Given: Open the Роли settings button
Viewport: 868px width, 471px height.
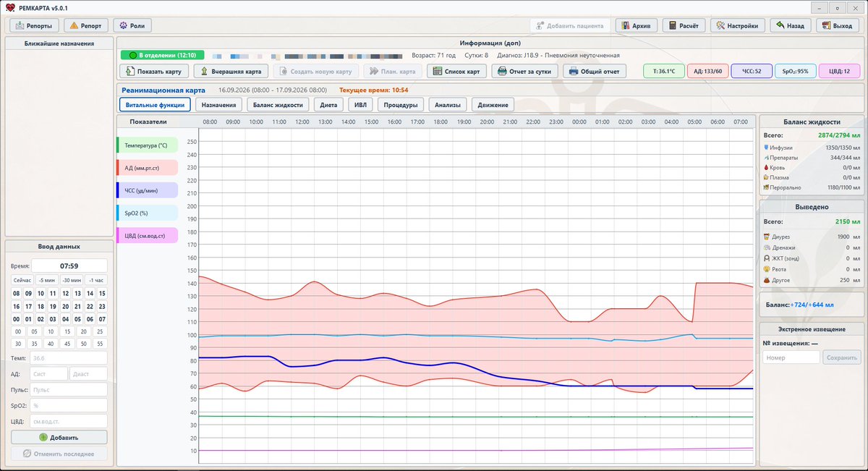Looking at the screenshot, I should 132,25.
